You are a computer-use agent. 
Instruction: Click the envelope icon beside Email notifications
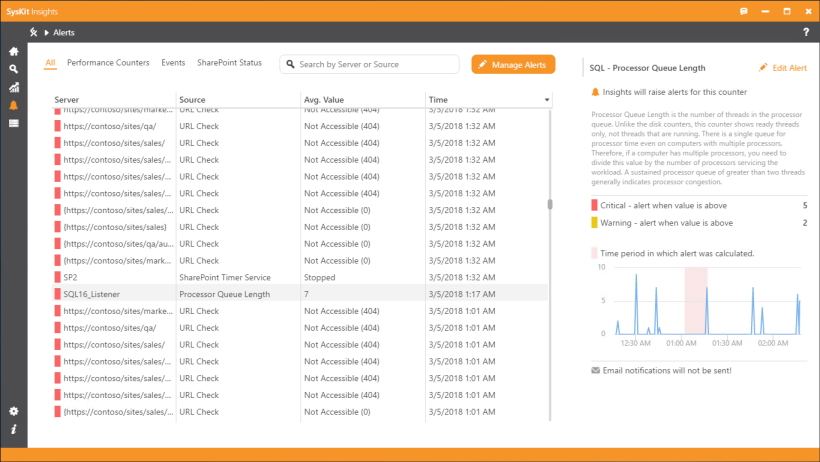[595, 370]
